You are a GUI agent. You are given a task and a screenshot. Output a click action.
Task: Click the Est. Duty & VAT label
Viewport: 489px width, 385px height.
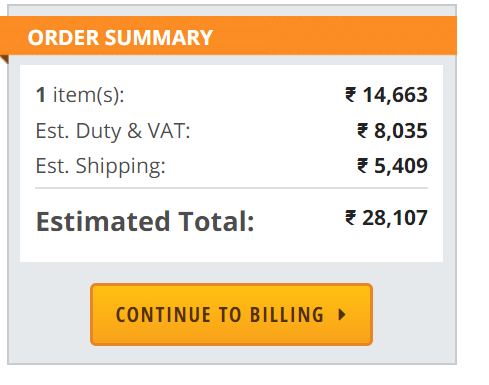[113, 131]
